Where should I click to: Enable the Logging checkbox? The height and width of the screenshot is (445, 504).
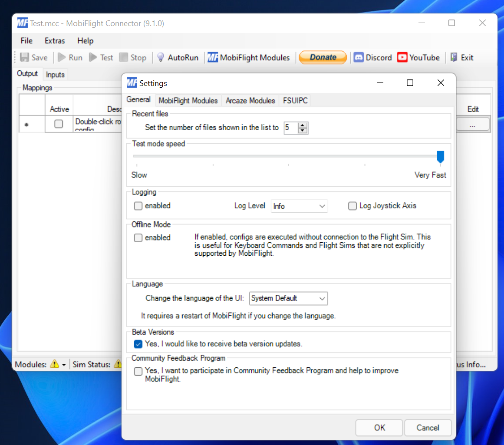pos(138,206)
